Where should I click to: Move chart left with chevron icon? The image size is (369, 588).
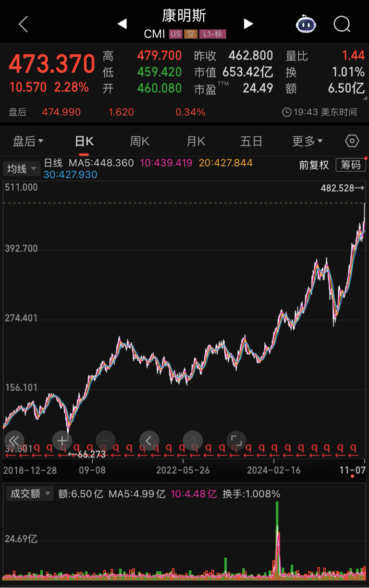[x=149, y=440]
